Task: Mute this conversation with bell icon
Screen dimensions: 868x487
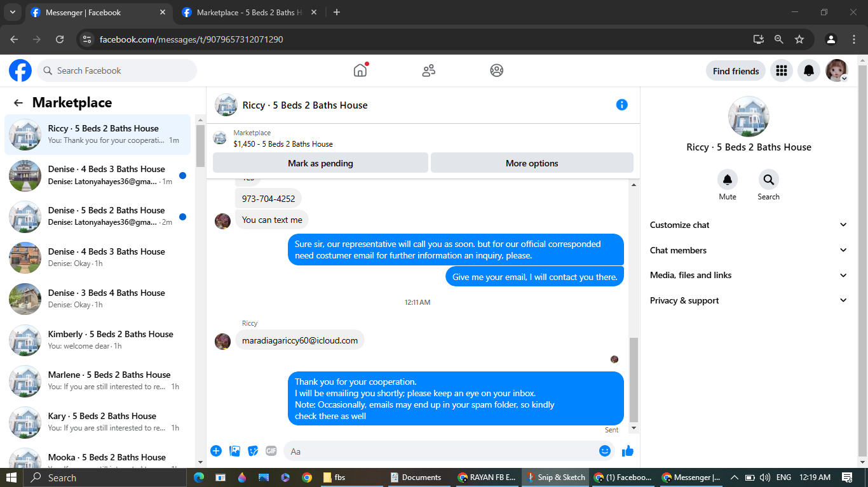Action: (728, 180)
